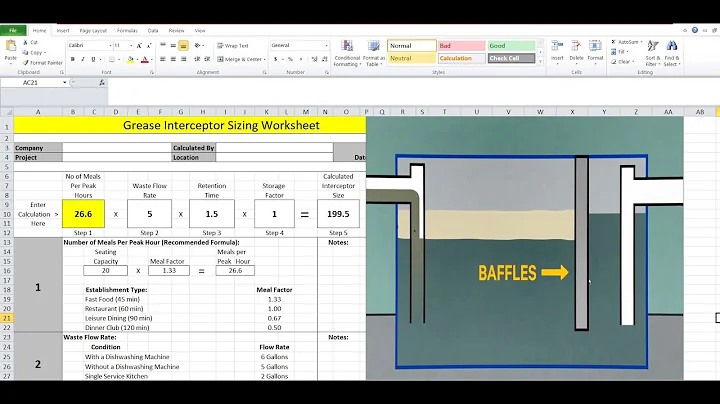Click the Borders icon
Image resolution: width=720 pixels, height=404 pixels.
coord(112,59)
